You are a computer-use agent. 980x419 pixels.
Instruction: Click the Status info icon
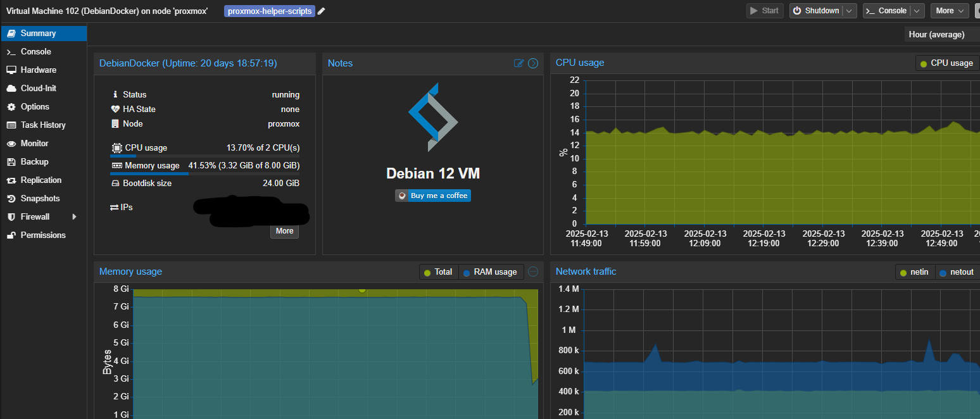[x=115, y=94]
